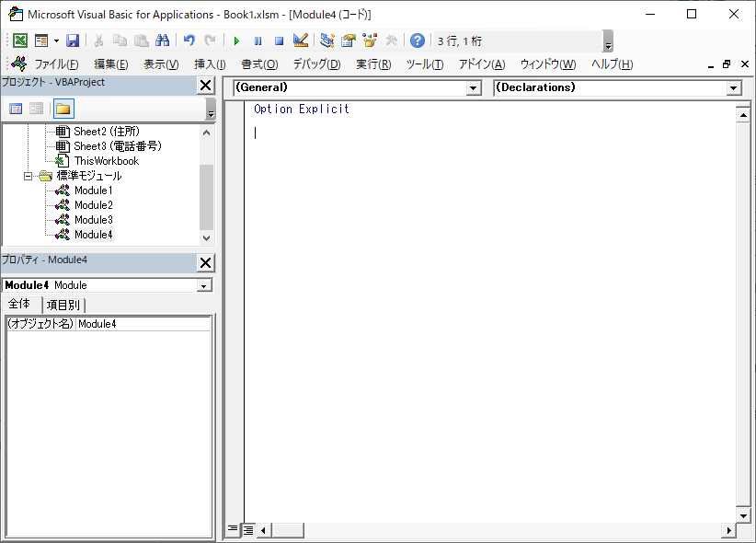Open the ヘルプ(H) menu
This screenshot has width=756, height=543.
(612, 64)
